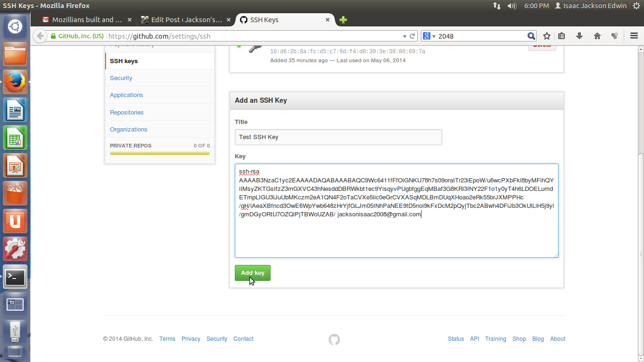
Task: Close the Mozillians built and… tab
Action: click(x=130, y=20)
